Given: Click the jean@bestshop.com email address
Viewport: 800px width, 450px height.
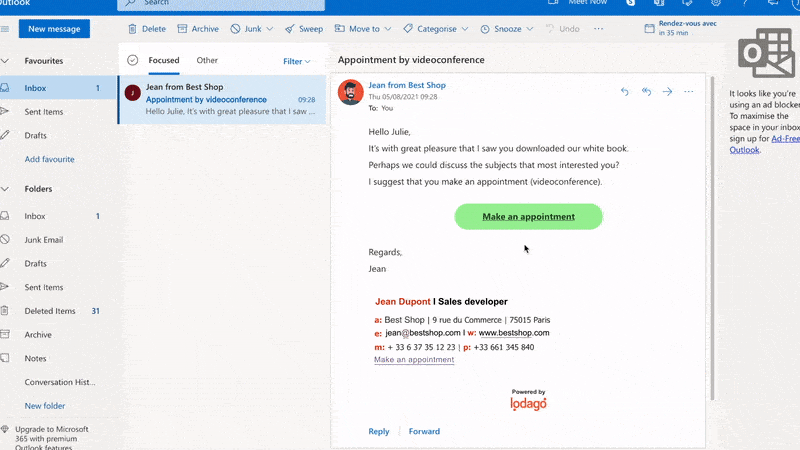Looking at the screenshot, I should click(423, 333).
